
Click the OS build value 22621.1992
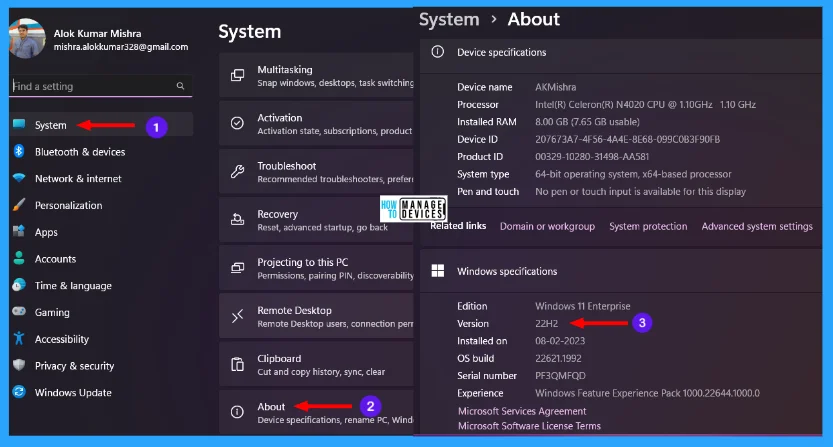tap(558, 358)
